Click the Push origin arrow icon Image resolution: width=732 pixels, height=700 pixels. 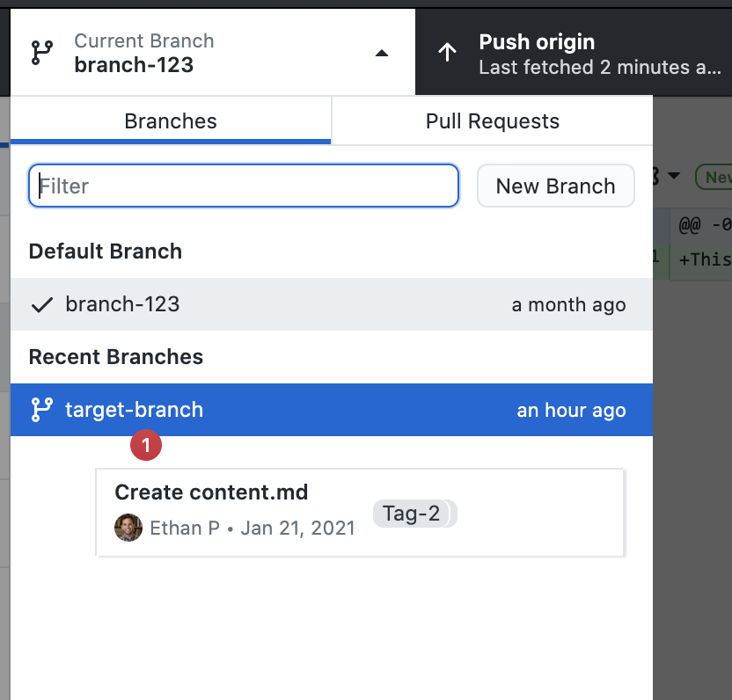click(447, 52)
